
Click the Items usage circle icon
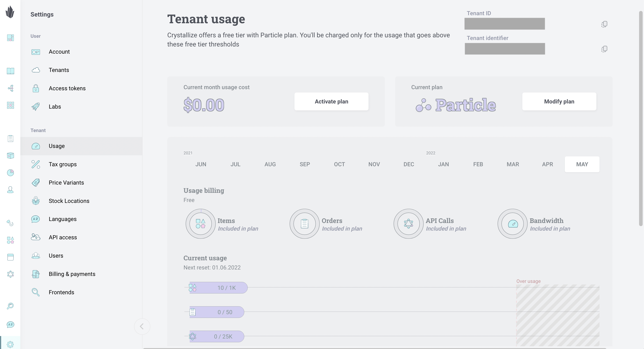coord(201,224)
